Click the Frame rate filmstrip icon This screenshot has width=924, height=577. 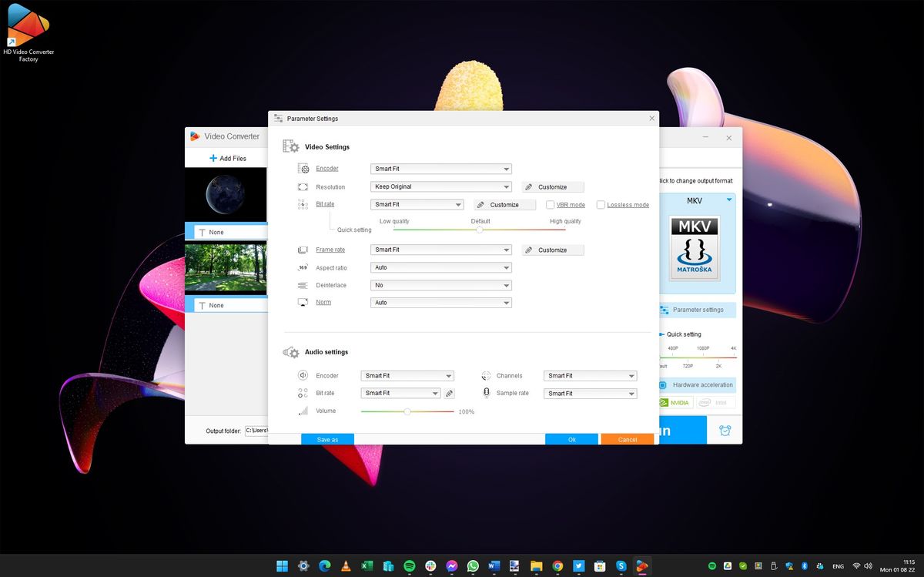point(303,250)
